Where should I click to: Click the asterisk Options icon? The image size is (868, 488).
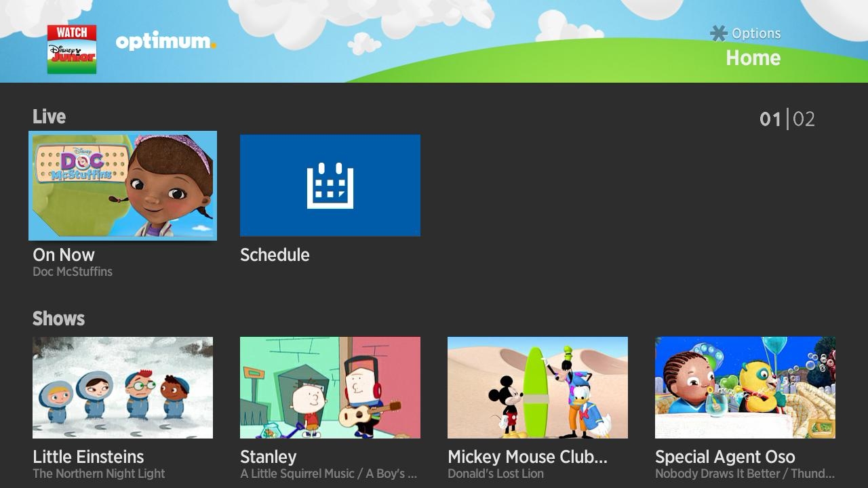[717, 33]
